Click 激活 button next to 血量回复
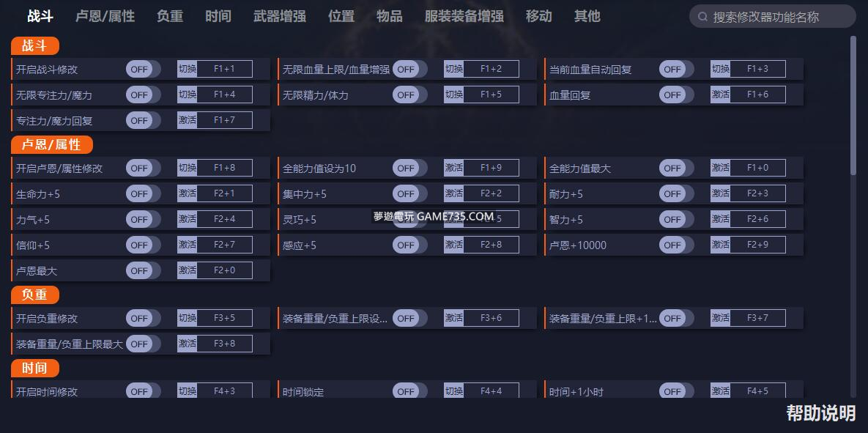The height and width of the screenshot is (433, 868). (720, 95)
